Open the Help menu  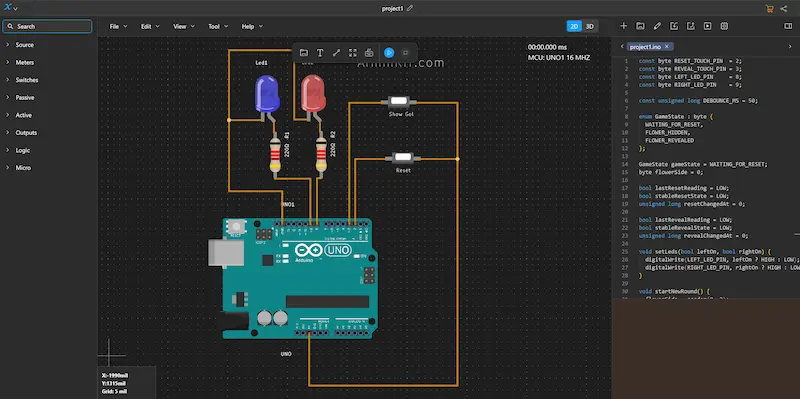coord(252,27)
